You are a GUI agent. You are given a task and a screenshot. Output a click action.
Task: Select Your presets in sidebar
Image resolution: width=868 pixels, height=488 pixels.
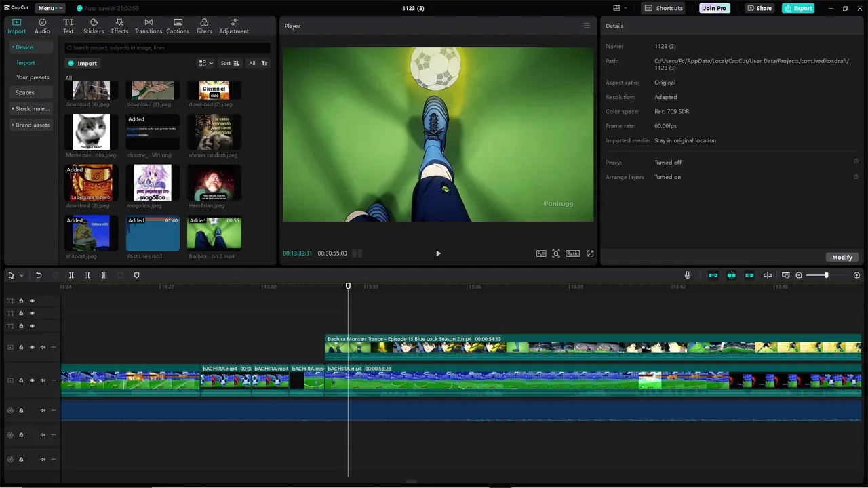point(33,77)
